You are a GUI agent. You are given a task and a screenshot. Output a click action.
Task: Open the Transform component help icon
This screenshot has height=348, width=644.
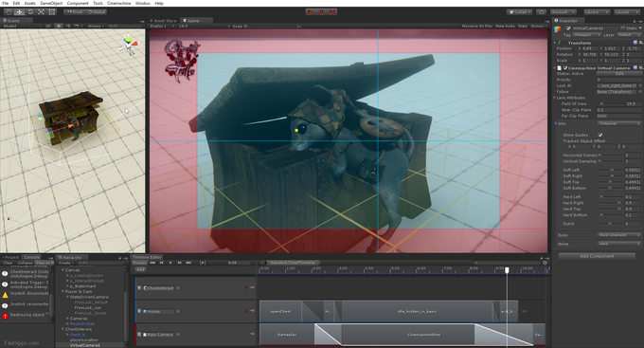[635, 43]
